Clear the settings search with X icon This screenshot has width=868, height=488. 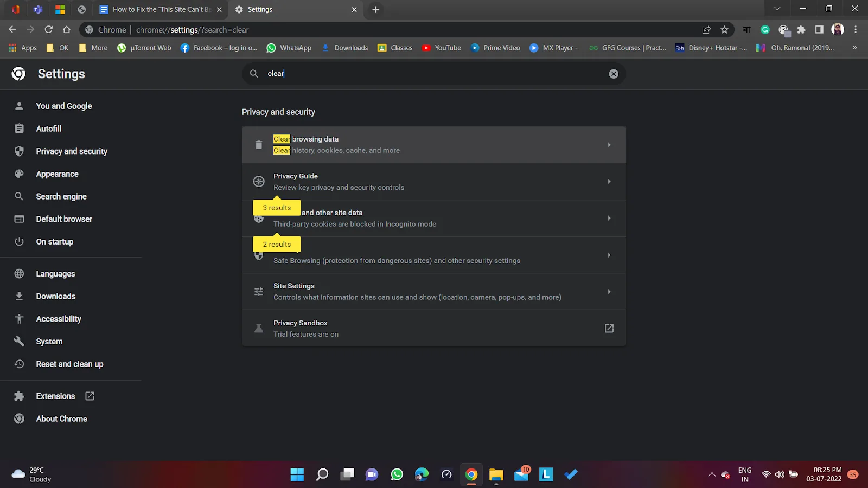(x=614, y=74)
